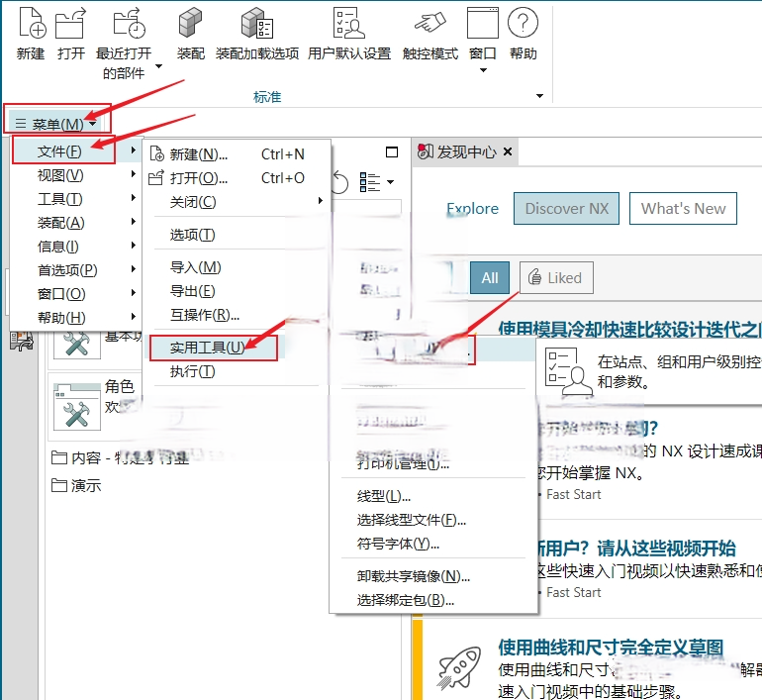
Task: Open article link 使用曲线和尺寸完全定义草图
Action: [x=611, y=648]
